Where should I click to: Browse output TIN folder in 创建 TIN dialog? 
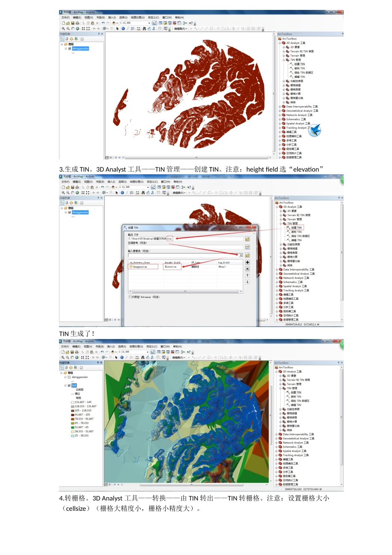click(x=247, y=239)
